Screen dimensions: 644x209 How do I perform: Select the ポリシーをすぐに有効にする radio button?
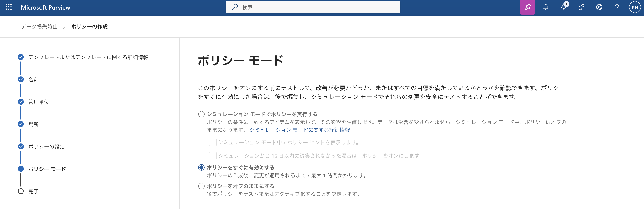[x=201, y=167]
